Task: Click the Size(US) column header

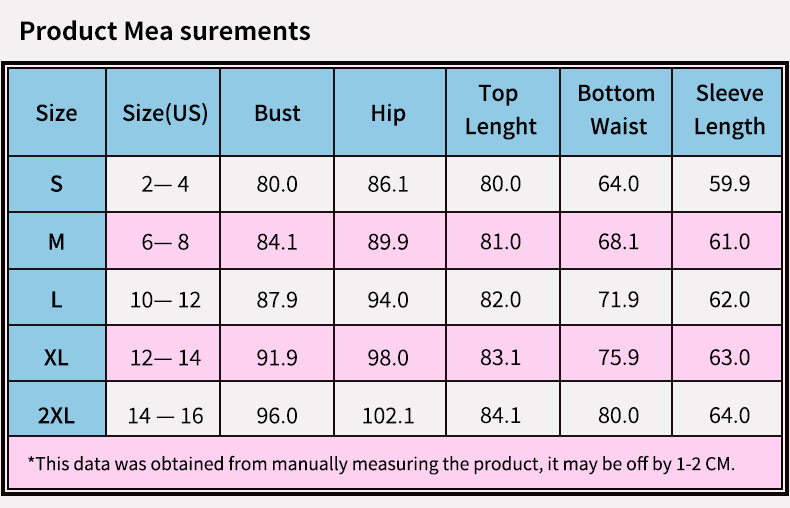Action: click(x=165, y=113)
